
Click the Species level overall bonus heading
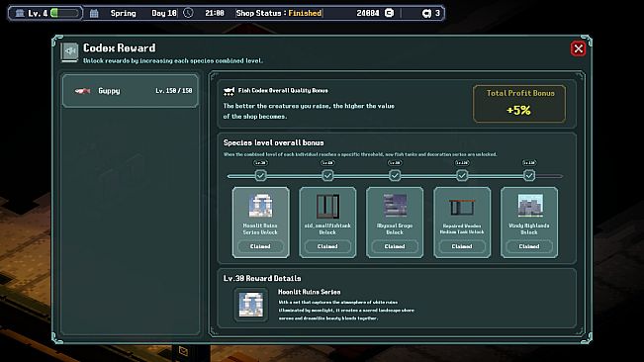point(274,142)
